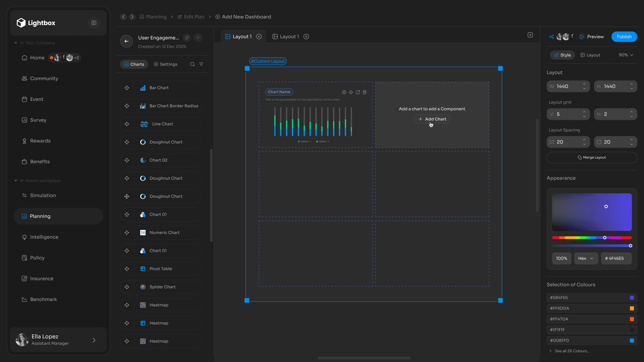Image resolution: width=644 pixels, height=362 pixels.
Task: Close the first Layout 1 tab
Action: tap(259, 37)
